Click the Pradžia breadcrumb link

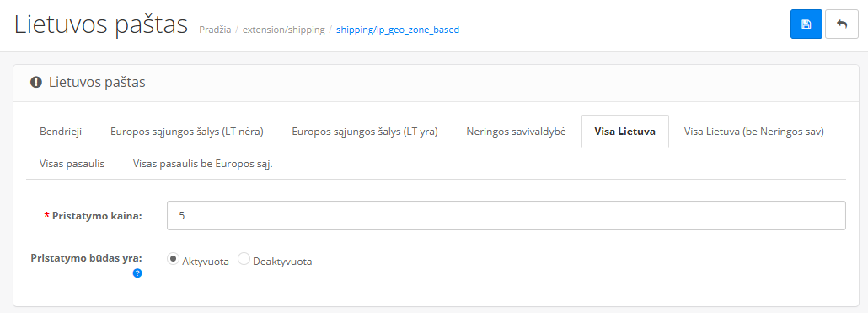point(215,30)
